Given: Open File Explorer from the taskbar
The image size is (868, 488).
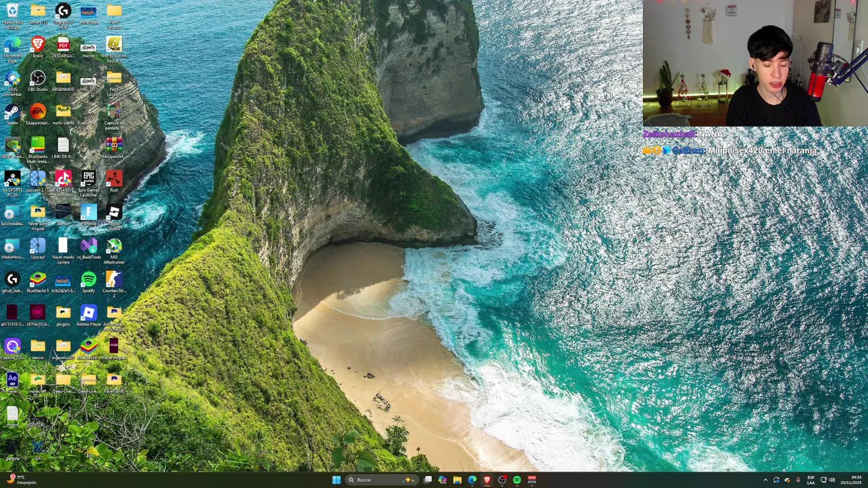Looking at the screenshot, I should click(458, 480).
